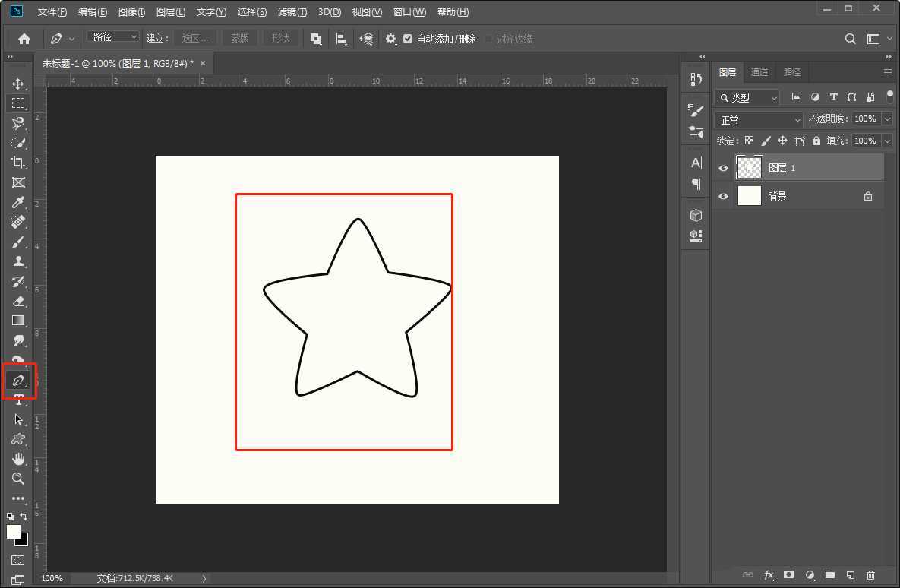Toggle visibility of the 背景 layer
This screenshot has width=900, height=588.
[x=723, y=196]
